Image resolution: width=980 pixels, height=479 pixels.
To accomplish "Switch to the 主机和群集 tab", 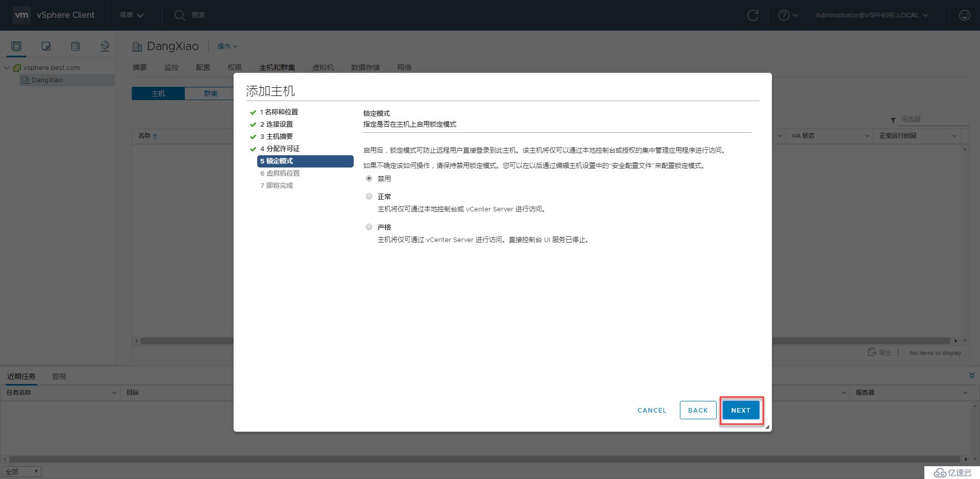I will coord(277,67).
